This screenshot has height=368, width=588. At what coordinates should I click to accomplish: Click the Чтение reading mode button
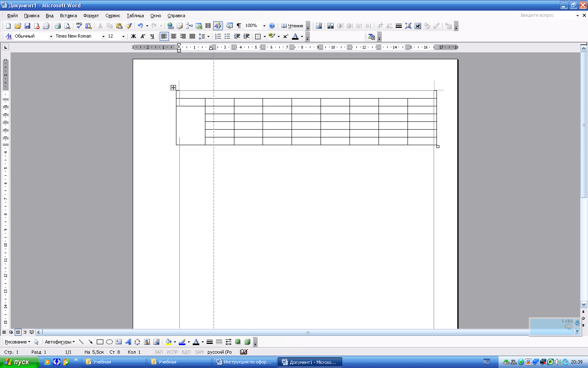tap(292, 26)
